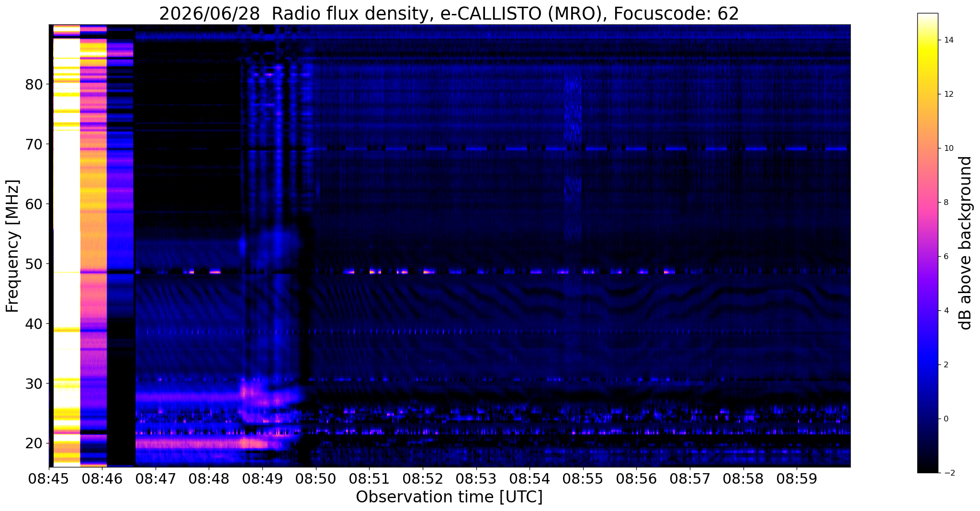This screenshot has height=511, width=980.
Task: Click the 40 MHz frequency tick label
Action: pos(34,324)
